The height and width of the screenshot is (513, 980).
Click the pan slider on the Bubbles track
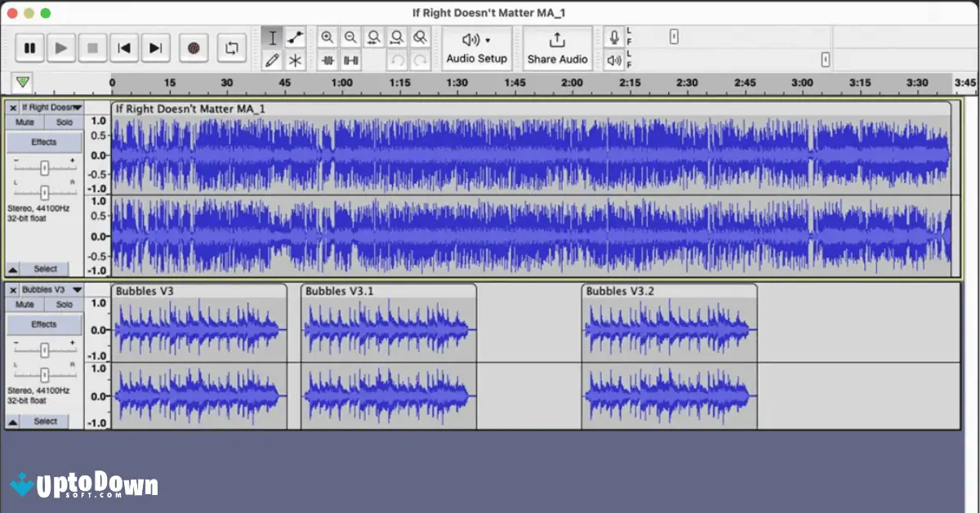(x=44, y=375)
